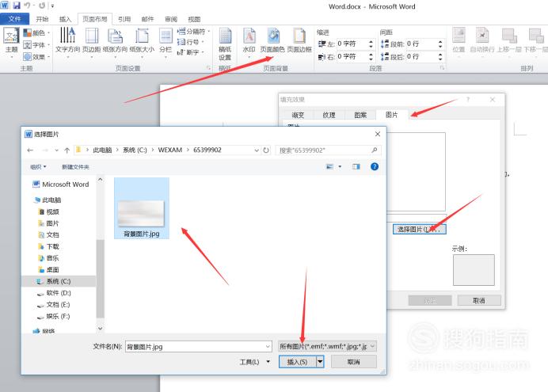Screen dimensions: 548x392
Task: Click the left indent (左) value field
Action: [x=352, y=44]
